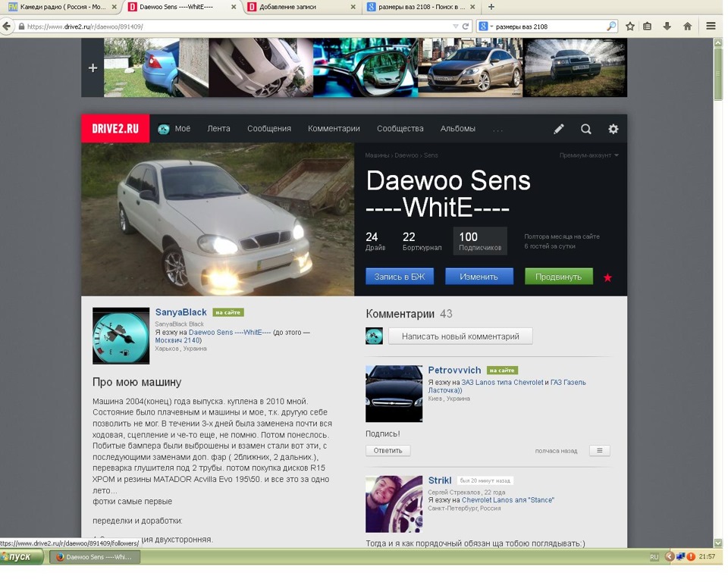This screenshot has width=728, height=582.
Task: Open the blue car thumbnail in photo strip
Action: coord(156,67)
